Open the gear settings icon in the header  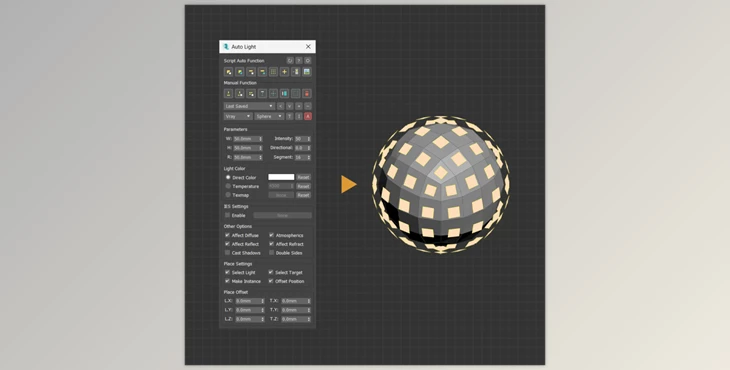308,61
